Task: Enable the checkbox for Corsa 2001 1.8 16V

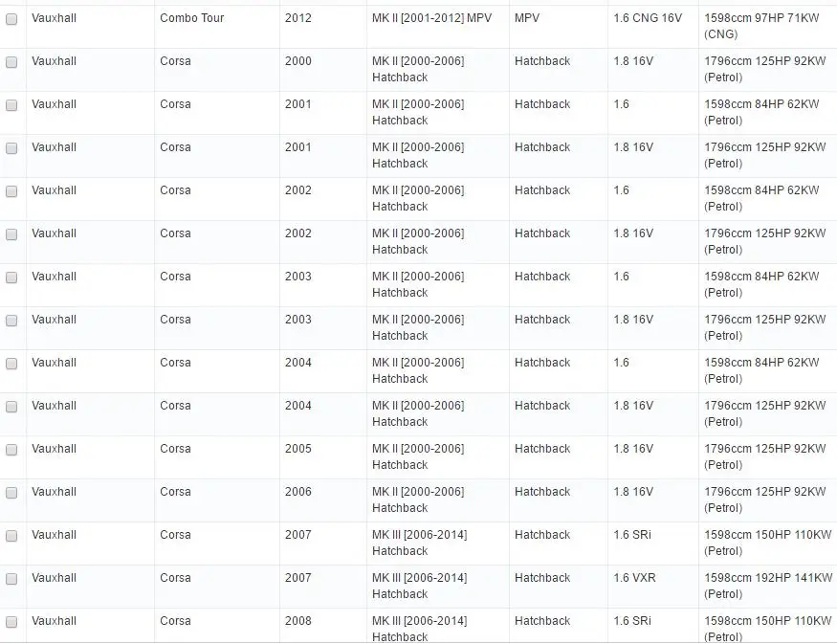Action: pyautogui.click(x=11, y=148)
